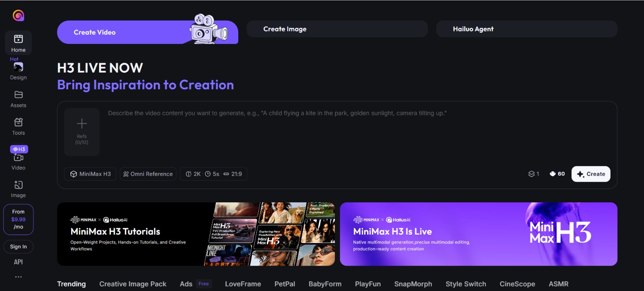Switch to the Trending category tab
This screenshot has width=644, height=291.
71,284
